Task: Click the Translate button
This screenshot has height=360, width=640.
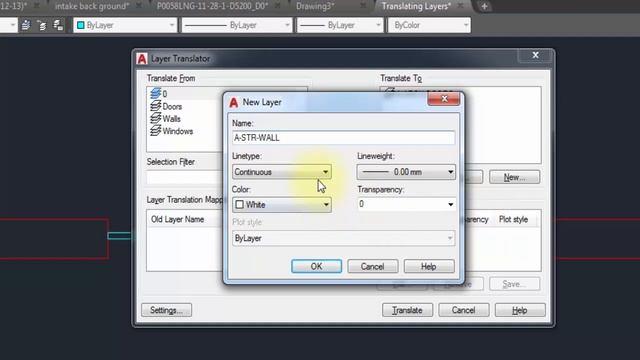Action: [x=407, y=310]
